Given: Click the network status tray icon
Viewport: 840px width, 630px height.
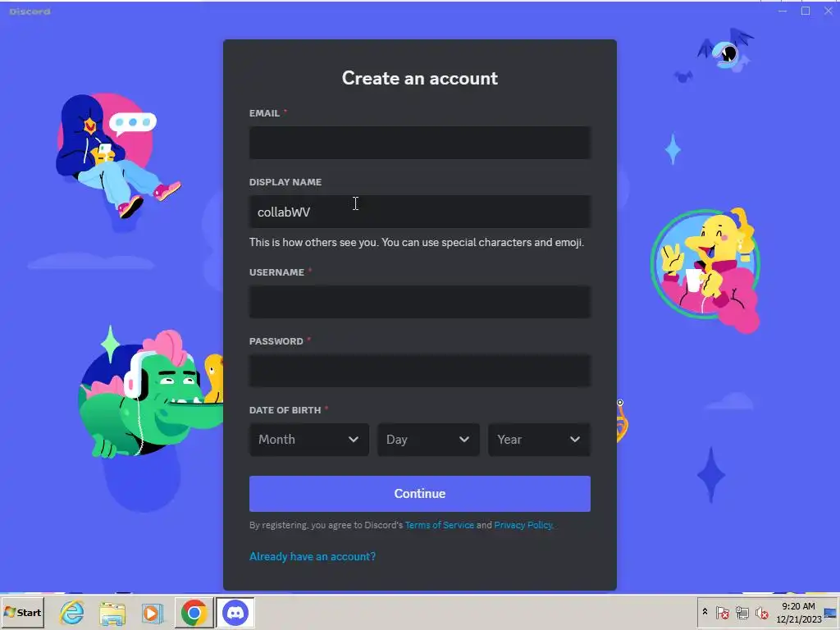Looking at the screenshot, I should tap(742, 612).
